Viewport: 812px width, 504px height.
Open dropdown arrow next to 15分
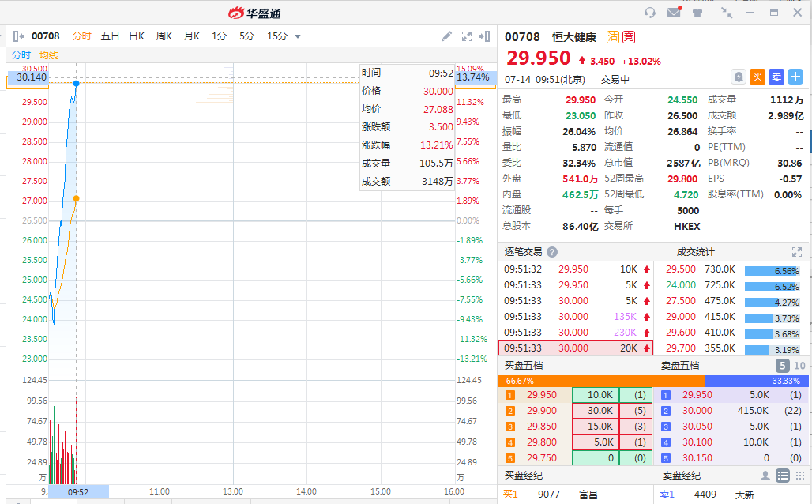click(298, 36)
